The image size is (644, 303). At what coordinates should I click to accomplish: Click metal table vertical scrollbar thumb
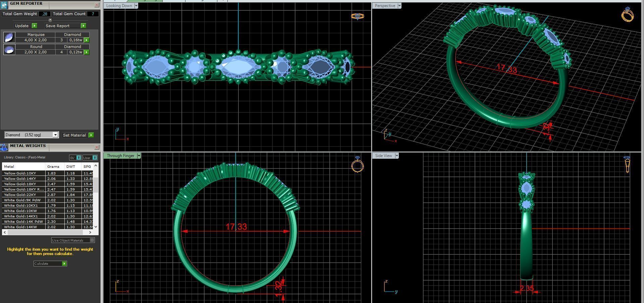tap(96, 185)
